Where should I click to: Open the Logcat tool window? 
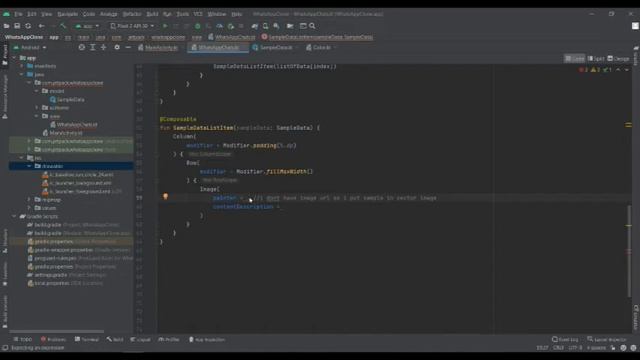click(140, 339)
